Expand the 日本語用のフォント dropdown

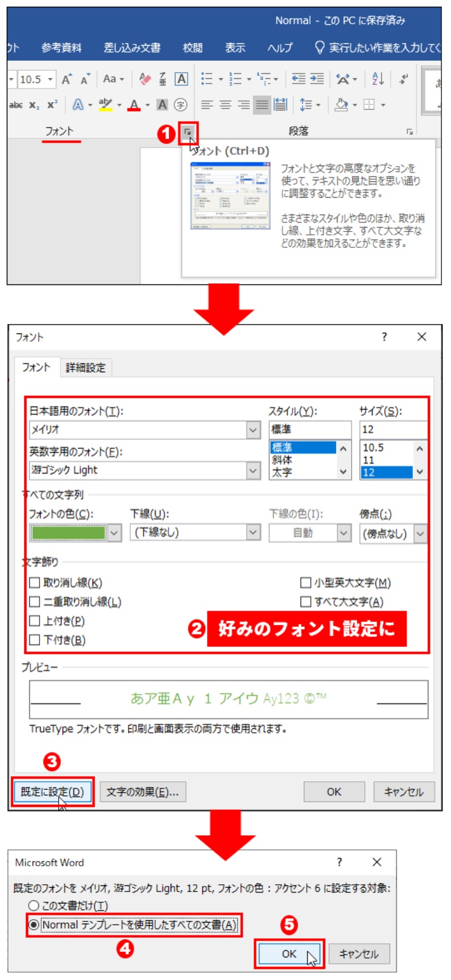pyautogui.click(x=254, y=430)
